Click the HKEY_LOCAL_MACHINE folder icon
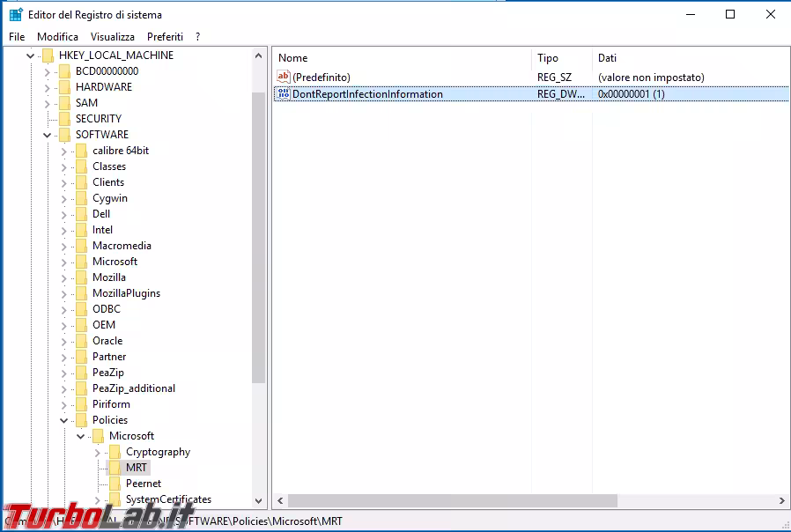Image resolution: width=791 pixels, height=532 pixels. pos(48,55)
